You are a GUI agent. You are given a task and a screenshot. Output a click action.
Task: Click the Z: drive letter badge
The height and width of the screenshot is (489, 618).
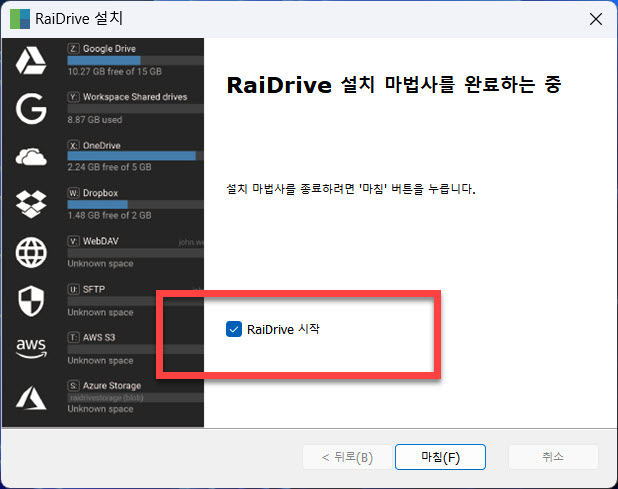73,48
